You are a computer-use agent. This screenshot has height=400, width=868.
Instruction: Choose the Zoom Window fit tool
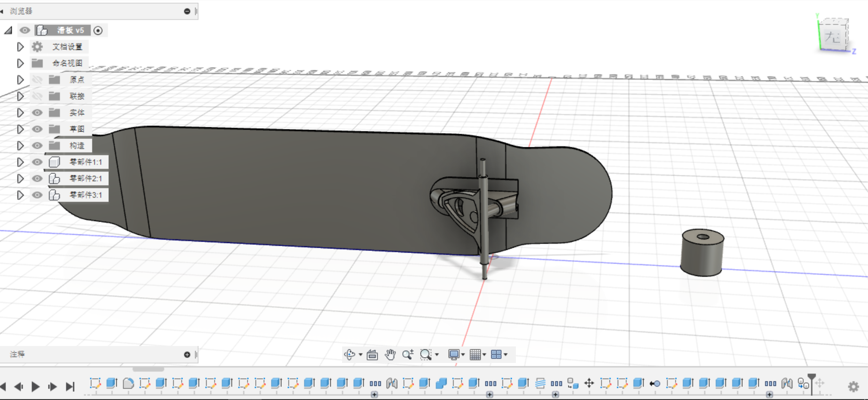(426, 355)
